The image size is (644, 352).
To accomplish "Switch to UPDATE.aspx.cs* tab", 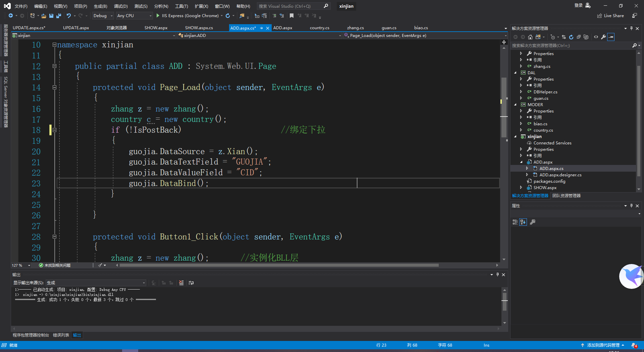I will [29, 28].
